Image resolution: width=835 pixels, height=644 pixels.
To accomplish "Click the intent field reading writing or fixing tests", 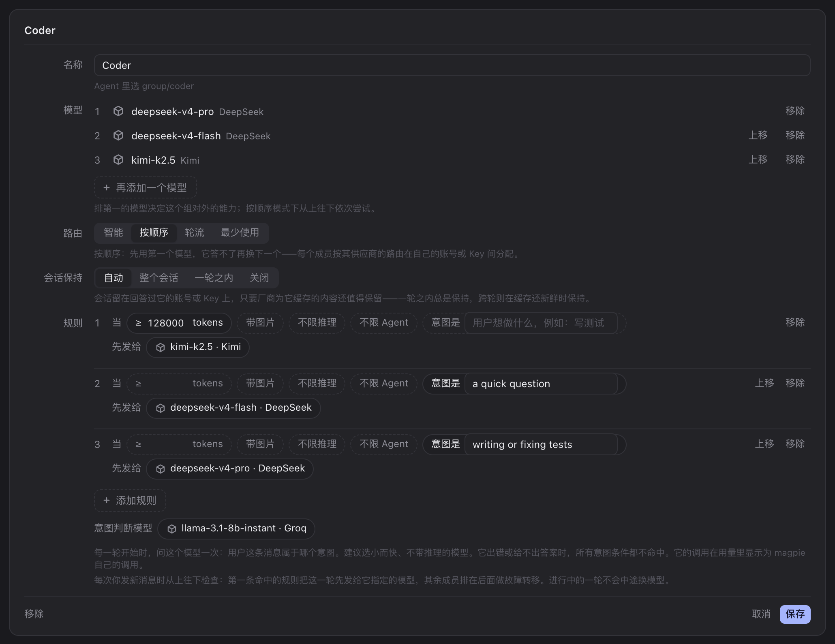I will click(541, 444).
